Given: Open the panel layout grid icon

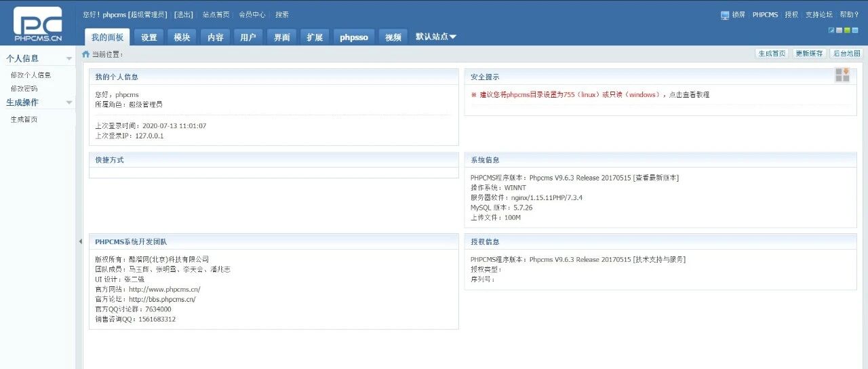Looking at the screenshot, I should point(842,75).
